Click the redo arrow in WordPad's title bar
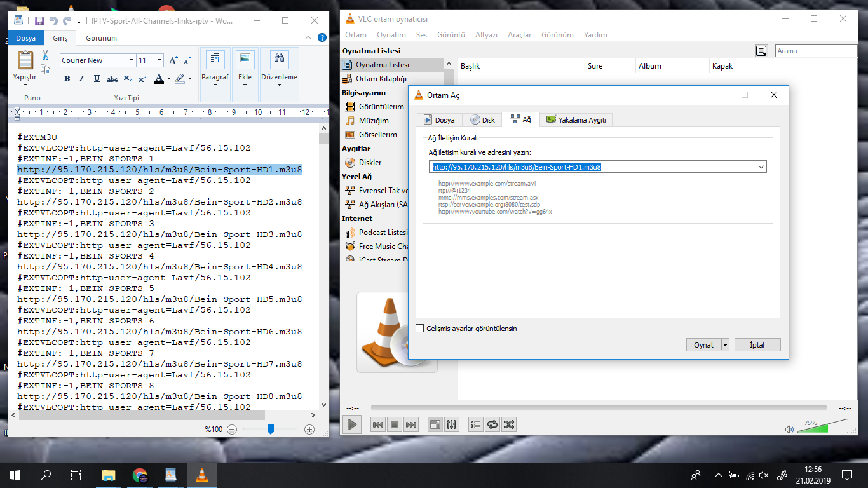This screenshot has width=868, height=488. pyautogui.click(x=67, y=21)
